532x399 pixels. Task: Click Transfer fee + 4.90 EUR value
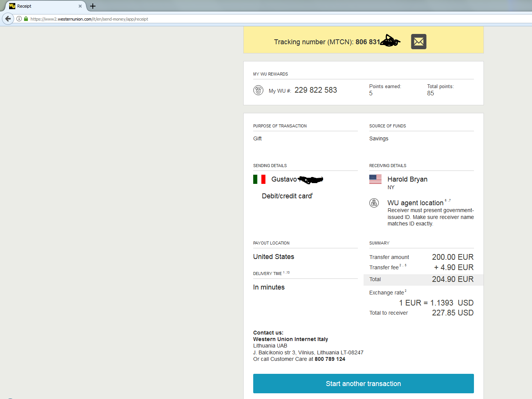tap(454, 267)
